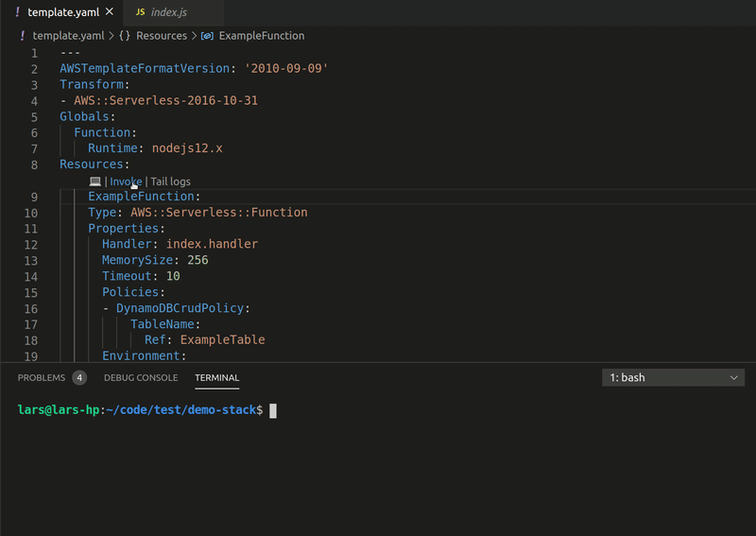The height and width of the screenshot is (536, 756).
Task: Click the JS file icon on index.js tab
Action: click(x=140, y=12)
